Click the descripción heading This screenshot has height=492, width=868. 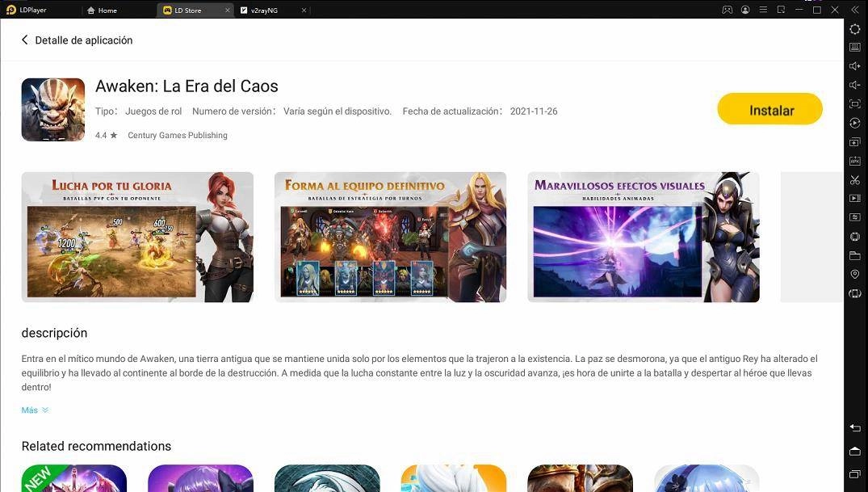pyautogui.click(x=54, y=333)
